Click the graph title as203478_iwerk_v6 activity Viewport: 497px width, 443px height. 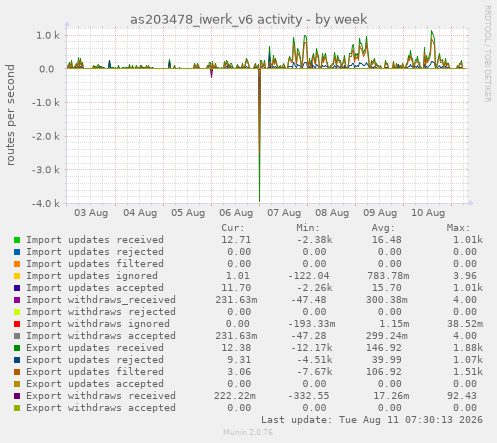pos(249,19)
